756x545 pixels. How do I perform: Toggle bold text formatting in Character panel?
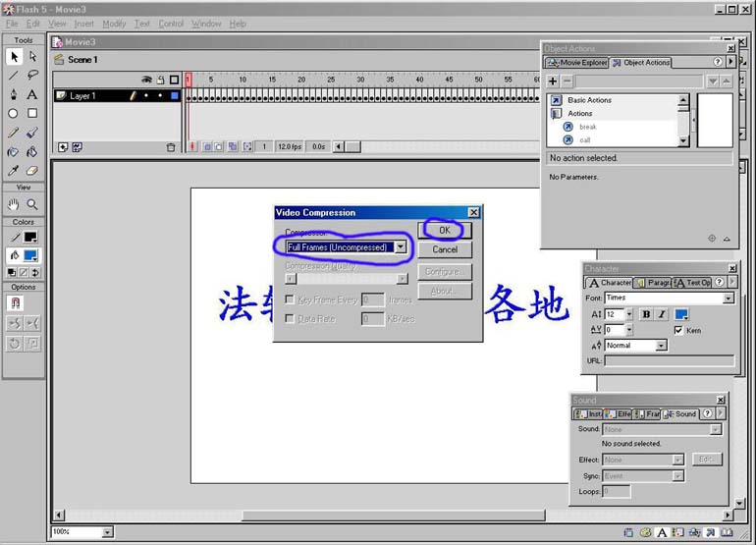pos(646,314)
